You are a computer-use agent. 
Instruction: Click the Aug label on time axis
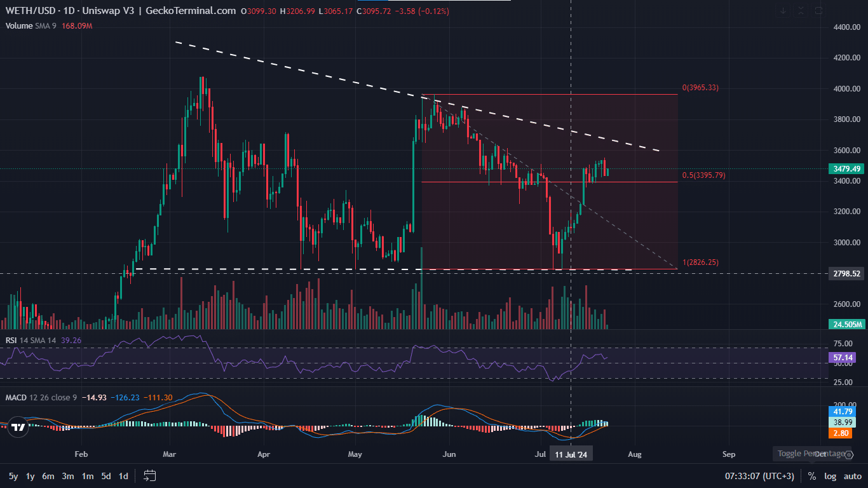tap(634, 454)
